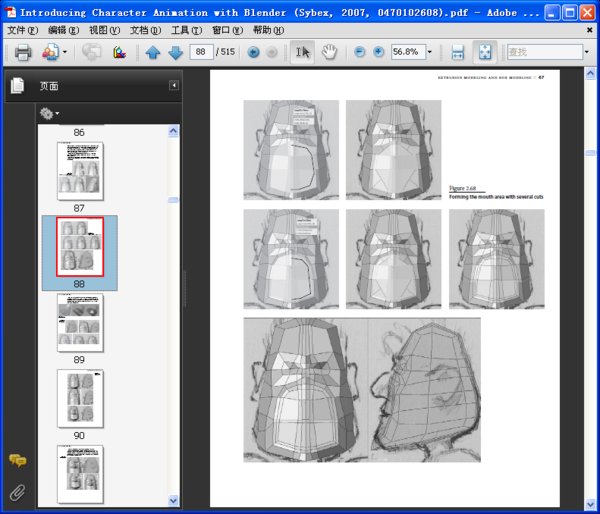
Task: Click the next view forward arrow
Action: click(271, 52)
